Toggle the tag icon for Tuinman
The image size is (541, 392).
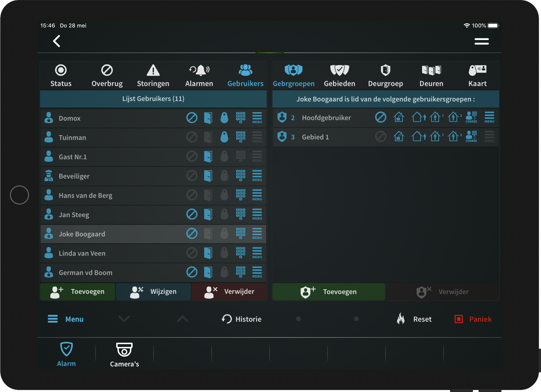pyautogui.click(x=224, y=137)
